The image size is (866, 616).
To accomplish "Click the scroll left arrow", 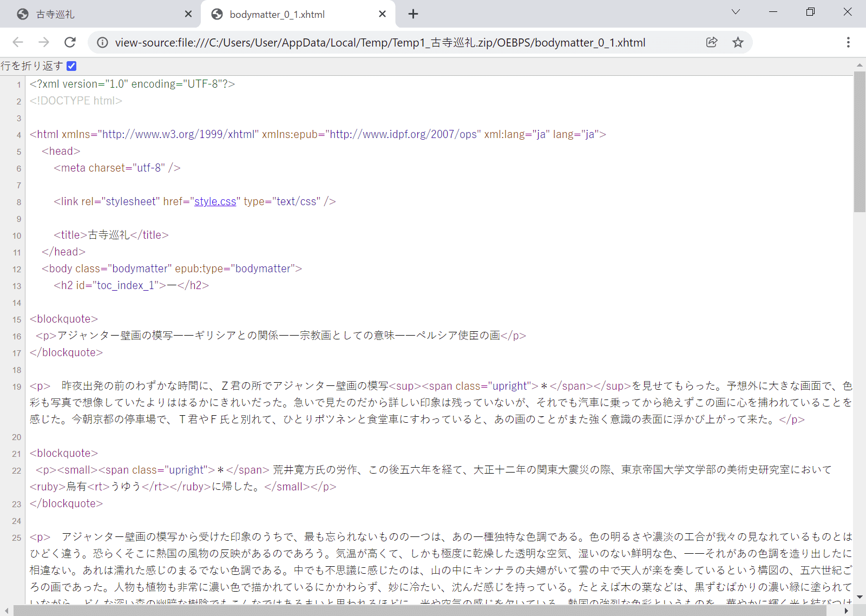I will (x=5, y=611).
